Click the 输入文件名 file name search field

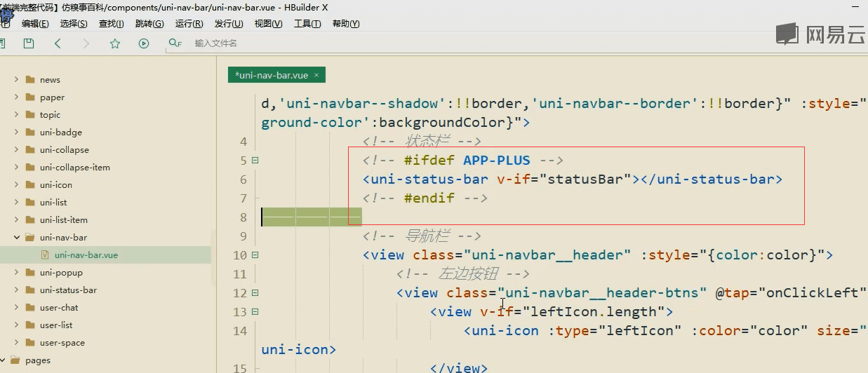(x=215, y=43)
